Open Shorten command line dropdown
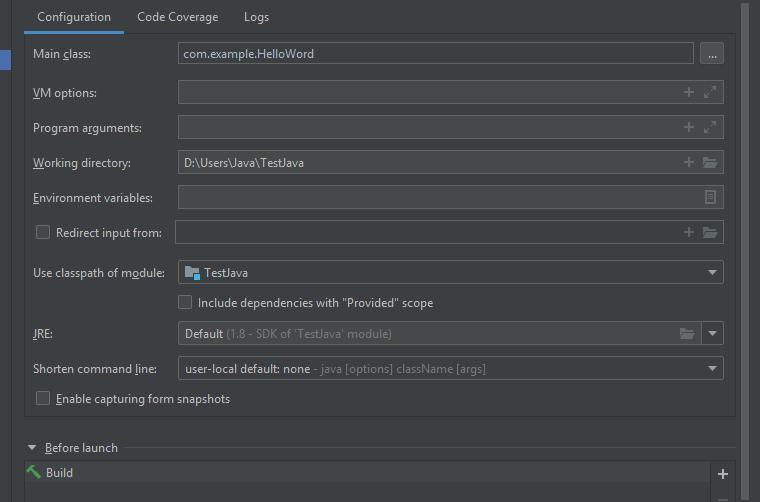This screenshot has height=502, width=760. click(x=712, y=369)
